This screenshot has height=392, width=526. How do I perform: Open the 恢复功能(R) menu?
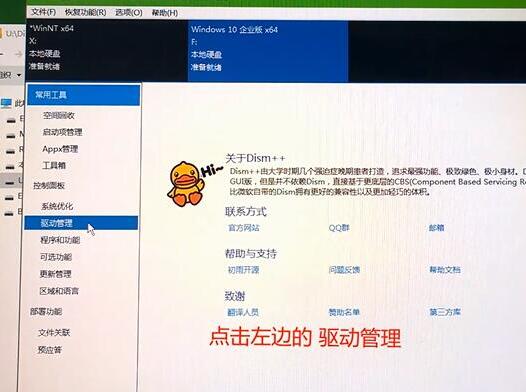pyautogui.click(x=85, y=12)
